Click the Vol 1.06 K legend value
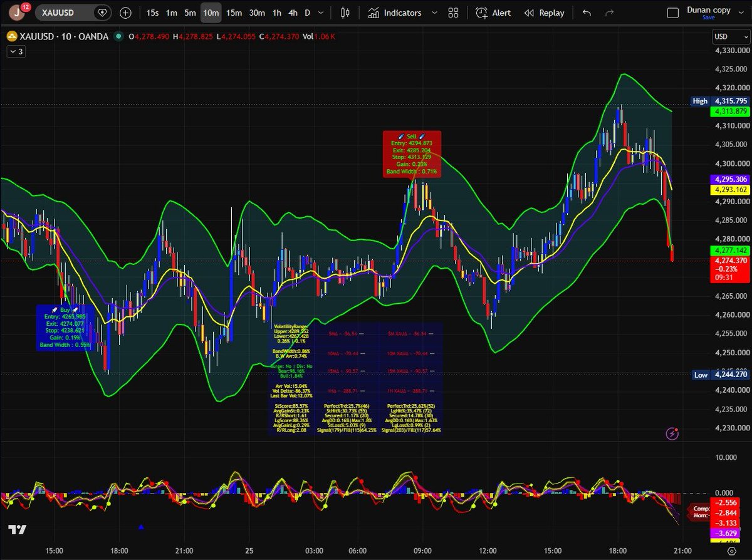The width and height of the screenshot is (752, 560). [319, 37]
